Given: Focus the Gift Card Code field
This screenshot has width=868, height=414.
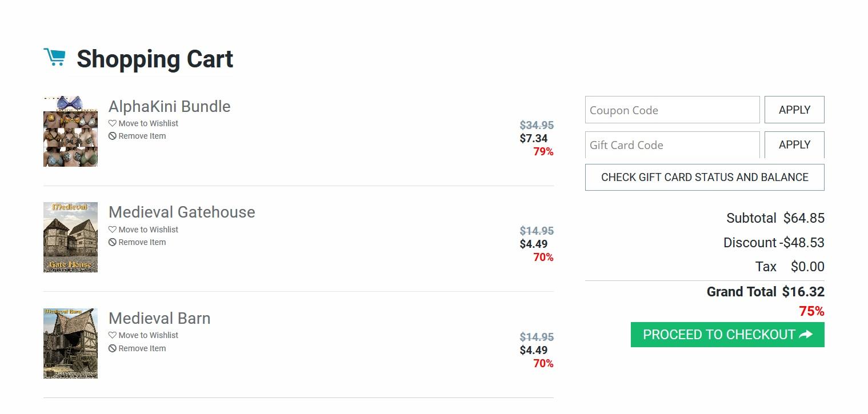Looking at the screenshot, I should tap(672, 145).
